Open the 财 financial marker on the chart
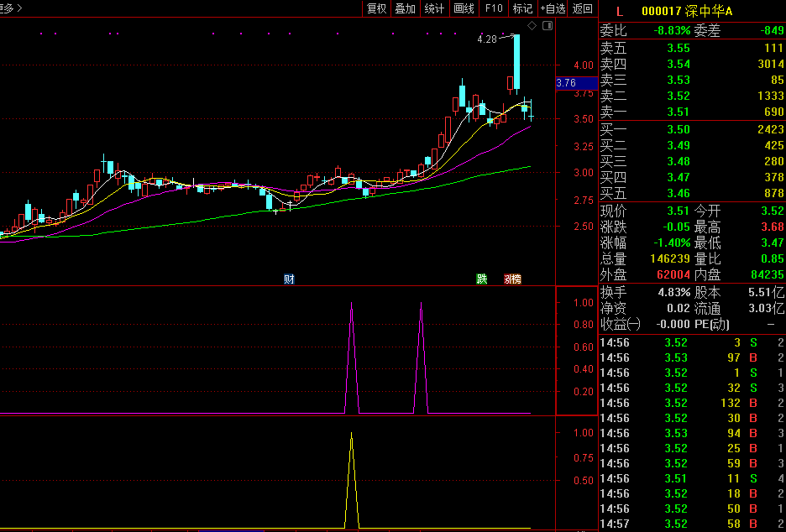The height and width of the screenshot is (532, 786). pos(289,279)
